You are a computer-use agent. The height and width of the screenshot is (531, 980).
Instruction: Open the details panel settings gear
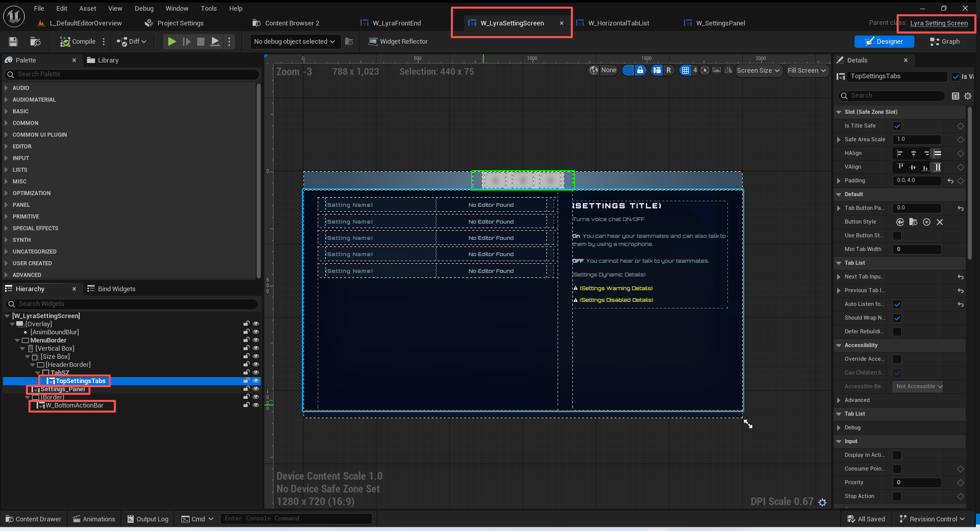(968, 96)
